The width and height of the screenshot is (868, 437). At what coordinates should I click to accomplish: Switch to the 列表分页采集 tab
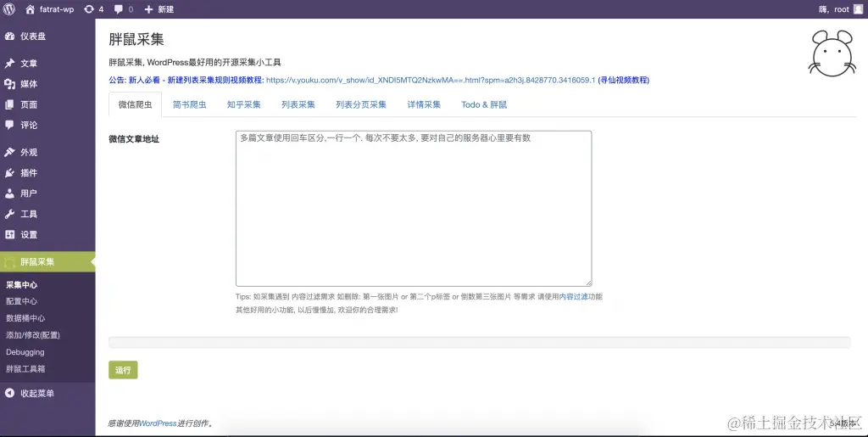[361, 104]
